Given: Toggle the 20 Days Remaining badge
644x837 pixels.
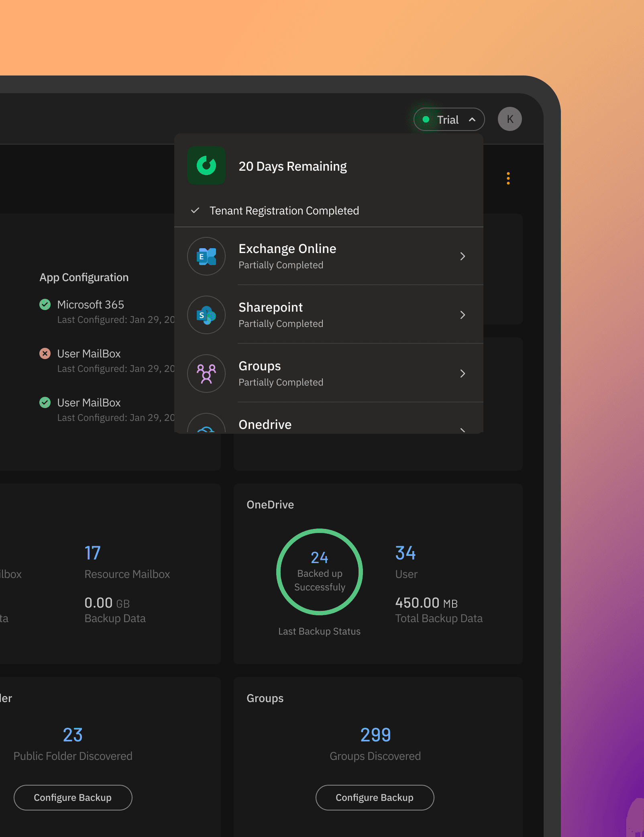Looking at the screenshot, I should [x=293, y=166].
